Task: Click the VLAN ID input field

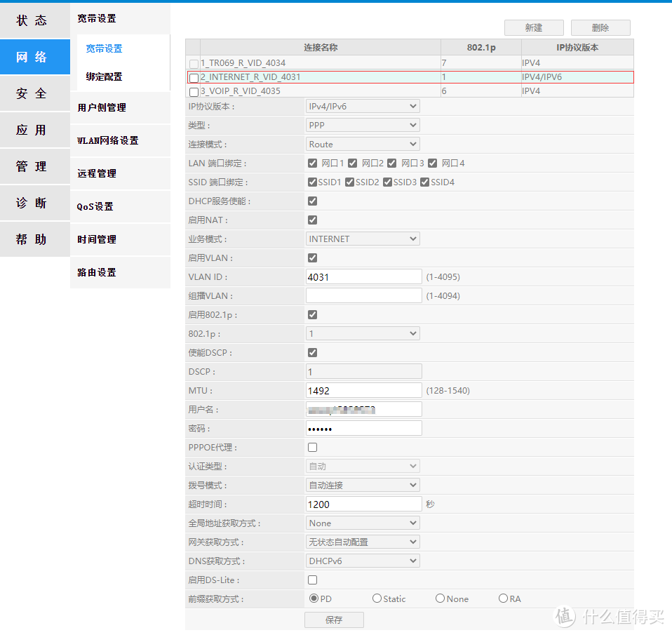Action: (x=363, y=277)
